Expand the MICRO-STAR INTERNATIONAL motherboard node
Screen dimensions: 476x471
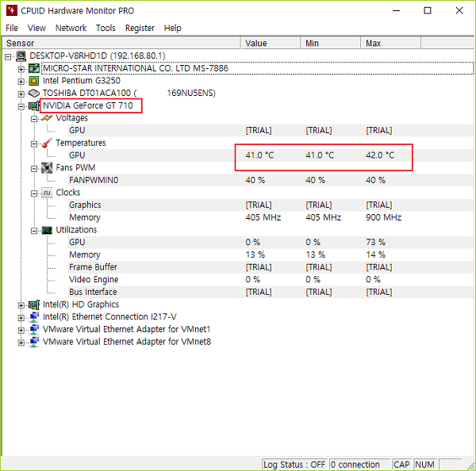[x=21, y=69]
